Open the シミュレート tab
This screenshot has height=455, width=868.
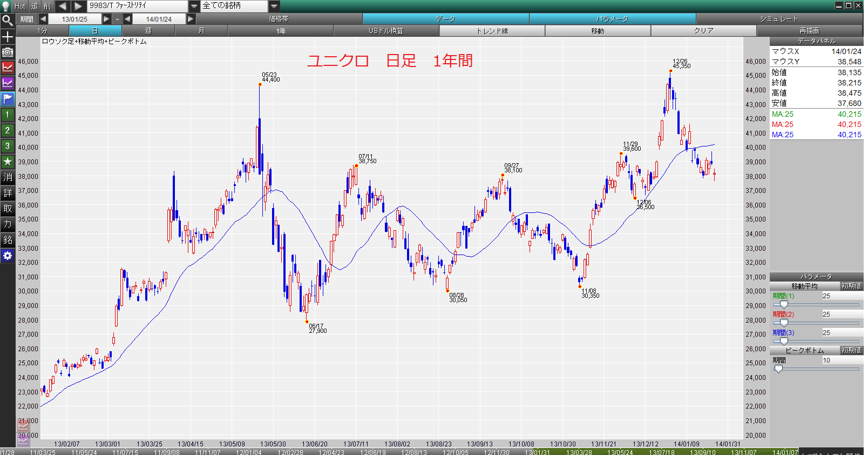[779, 19]
